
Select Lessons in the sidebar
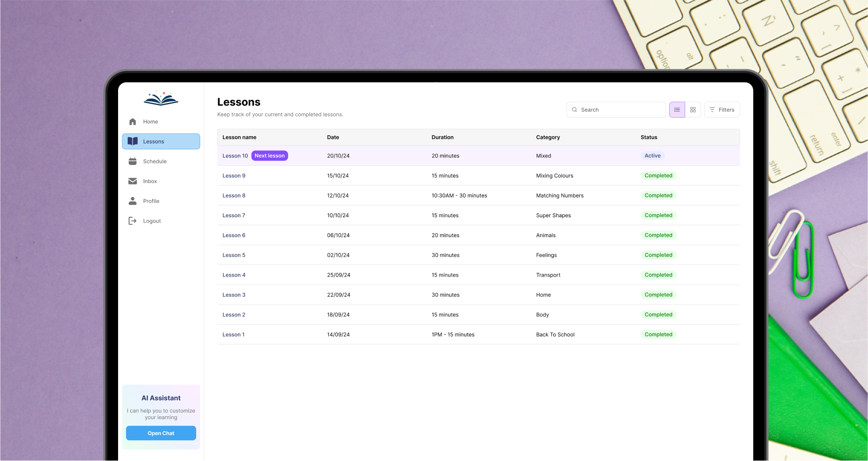161,142
